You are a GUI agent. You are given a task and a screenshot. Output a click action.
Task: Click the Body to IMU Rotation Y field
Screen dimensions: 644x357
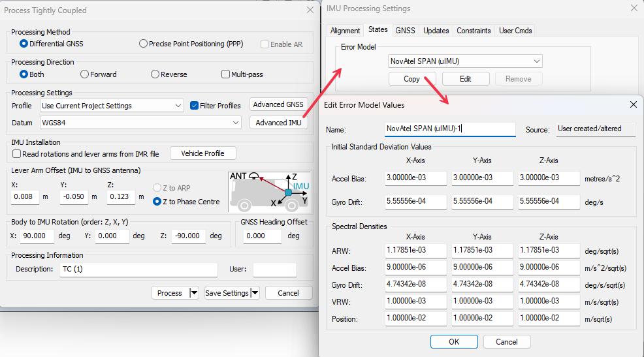[112, 236]
